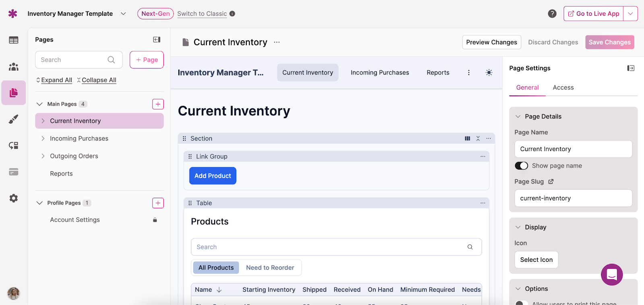Toggle Allow users to print this page
This screenshot has width=644, height=305.
(x=521, y=303)
